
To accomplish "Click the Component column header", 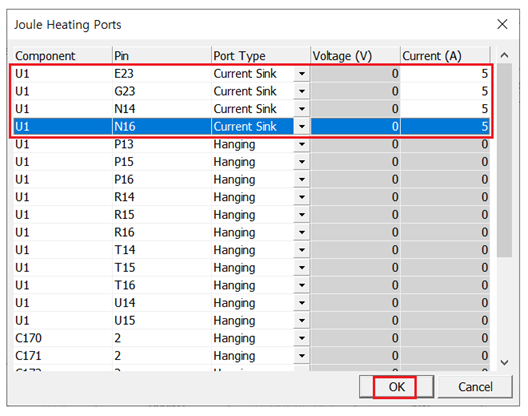I will (x=63, y=56).
